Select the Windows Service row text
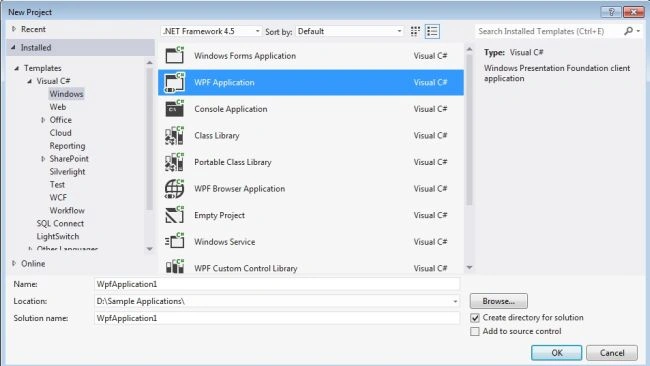The height and width of the screenshot is (366, 650). [224, 242]
